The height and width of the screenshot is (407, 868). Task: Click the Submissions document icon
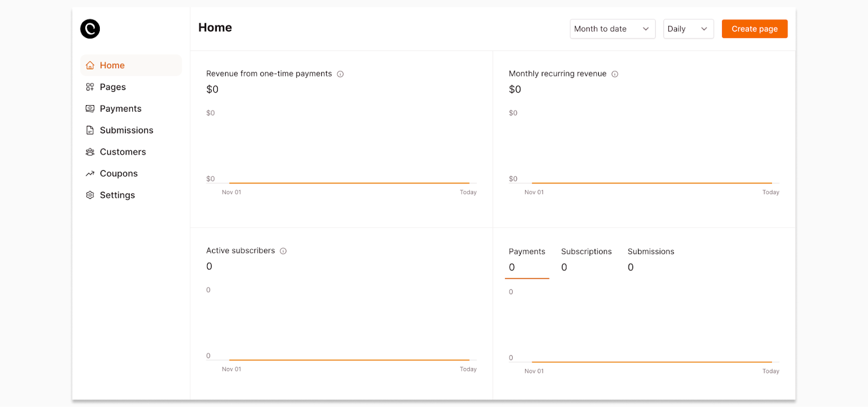click(90, 131)
